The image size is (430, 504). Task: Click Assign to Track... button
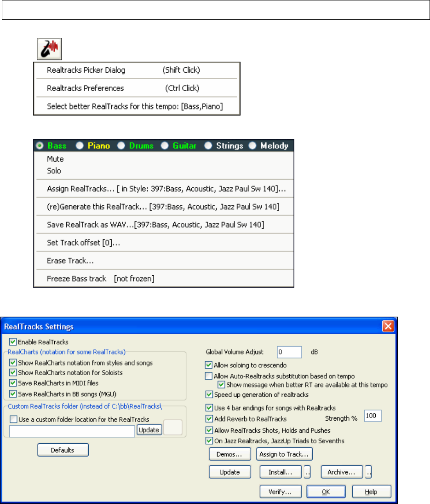(284, 454)
